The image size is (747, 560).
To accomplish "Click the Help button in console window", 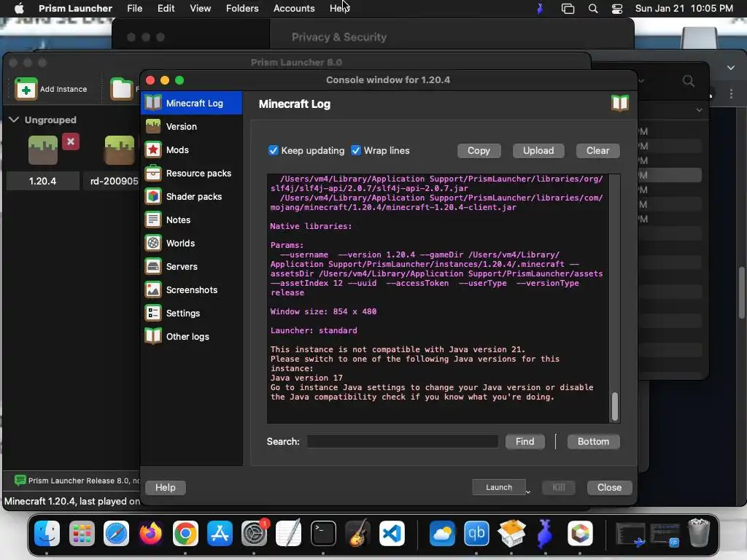I will click(165, 487).
